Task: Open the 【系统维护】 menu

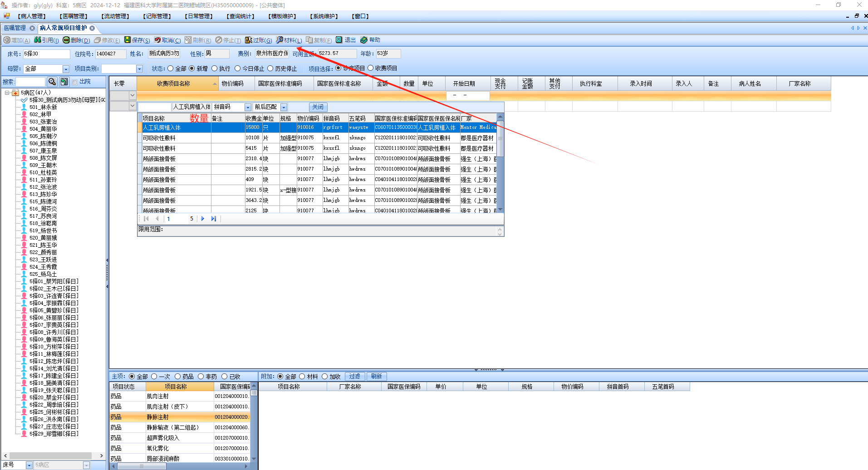Action: (x=324, y=16)
